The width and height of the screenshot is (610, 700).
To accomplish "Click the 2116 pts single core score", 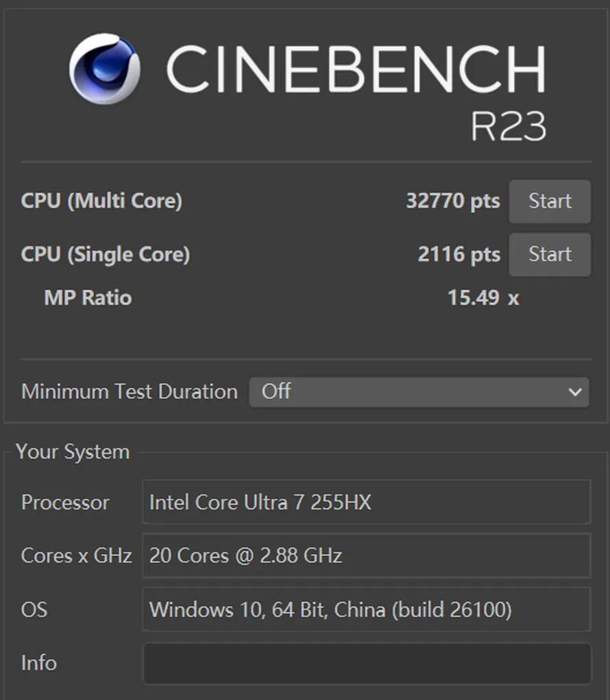I will tap(459, 254).
